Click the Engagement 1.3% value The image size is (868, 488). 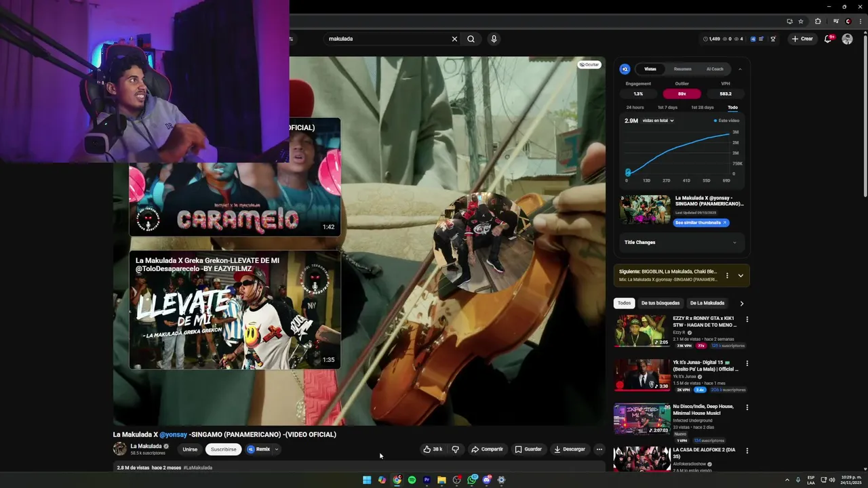[638, 94]
